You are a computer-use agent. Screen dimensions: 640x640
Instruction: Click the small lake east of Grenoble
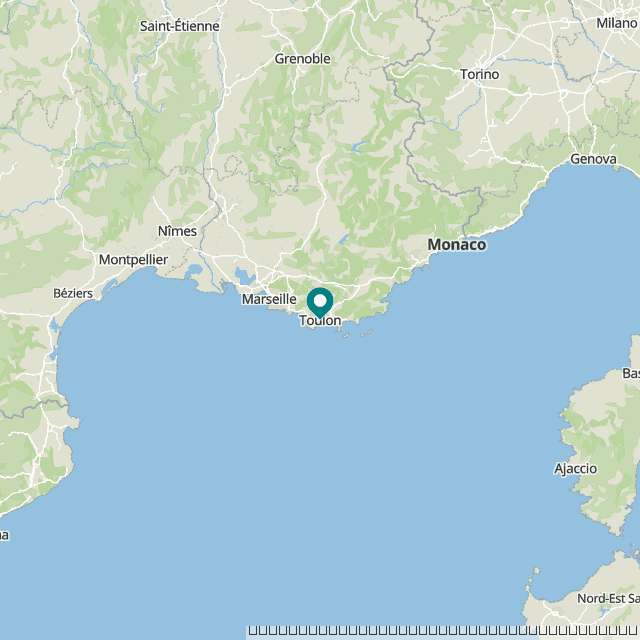359,146
